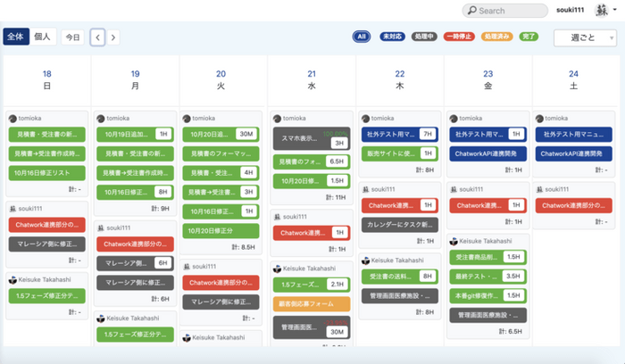Switch to the 全体 tab
The width and height of the screenshot is (625, 364).
pos(16,37)
